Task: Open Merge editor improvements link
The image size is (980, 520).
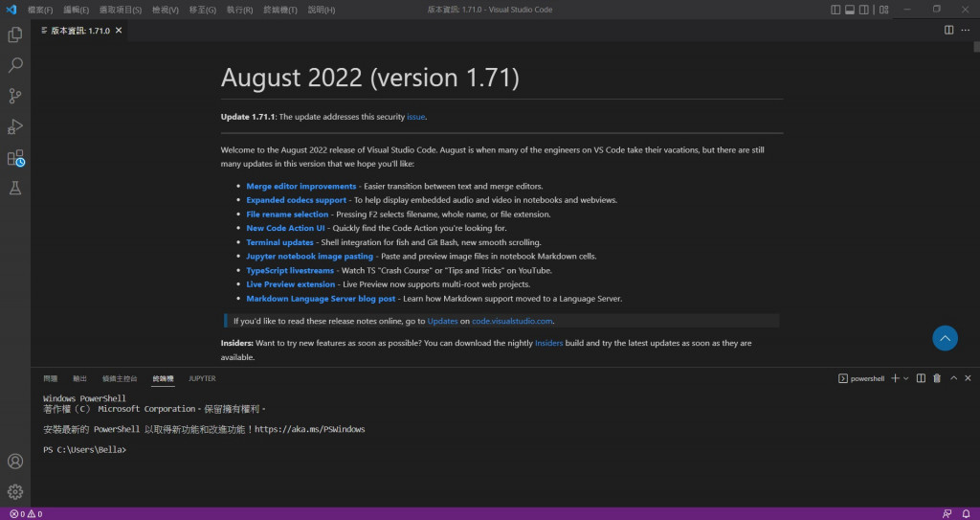Action: pyautogui.click(x=301, y=187)
